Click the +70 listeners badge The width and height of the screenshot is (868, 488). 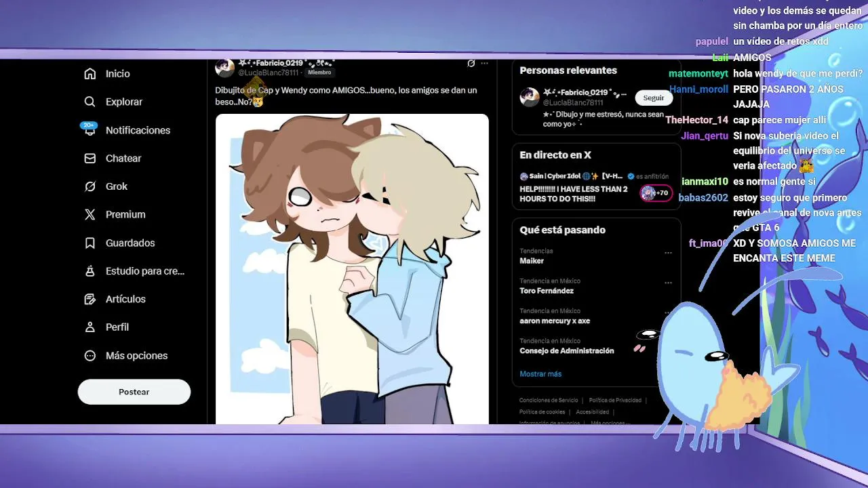point(656,192)
